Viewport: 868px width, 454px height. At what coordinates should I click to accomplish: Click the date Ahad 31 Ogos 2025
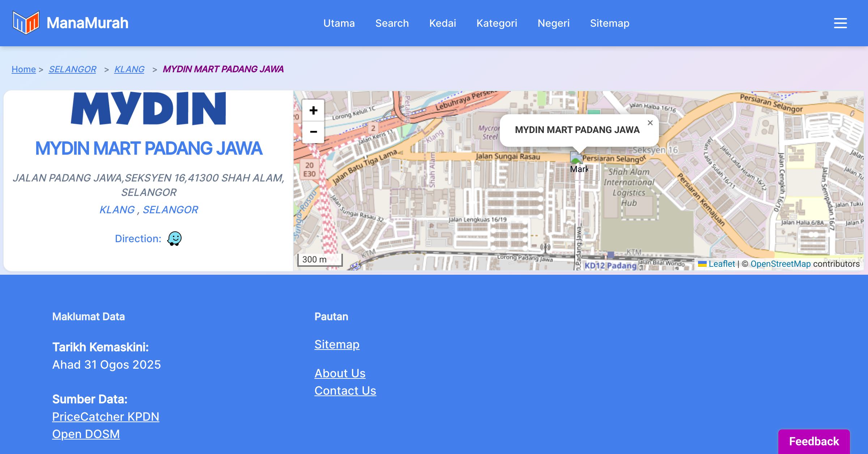(x=106, y=364)
